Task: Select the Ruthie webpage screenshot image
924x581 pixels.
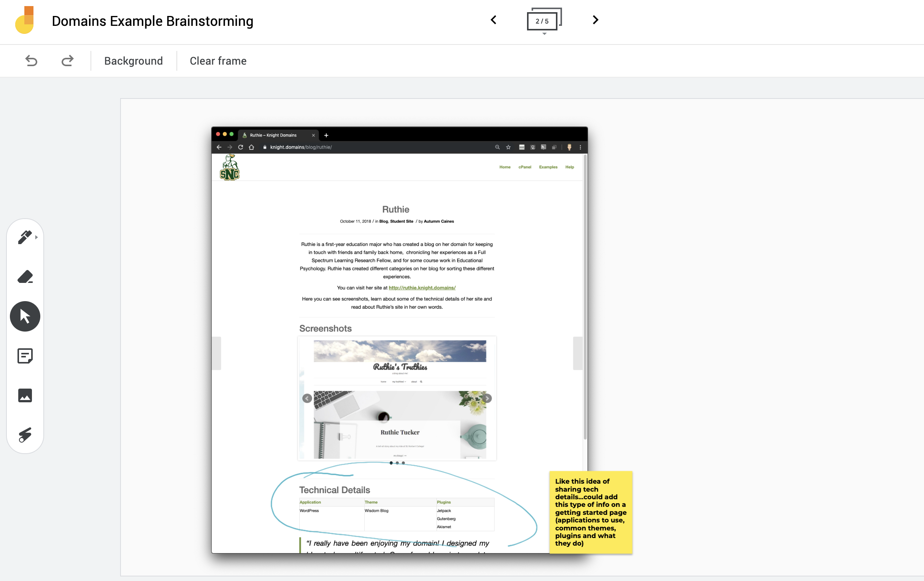Action: click(399, 268)
